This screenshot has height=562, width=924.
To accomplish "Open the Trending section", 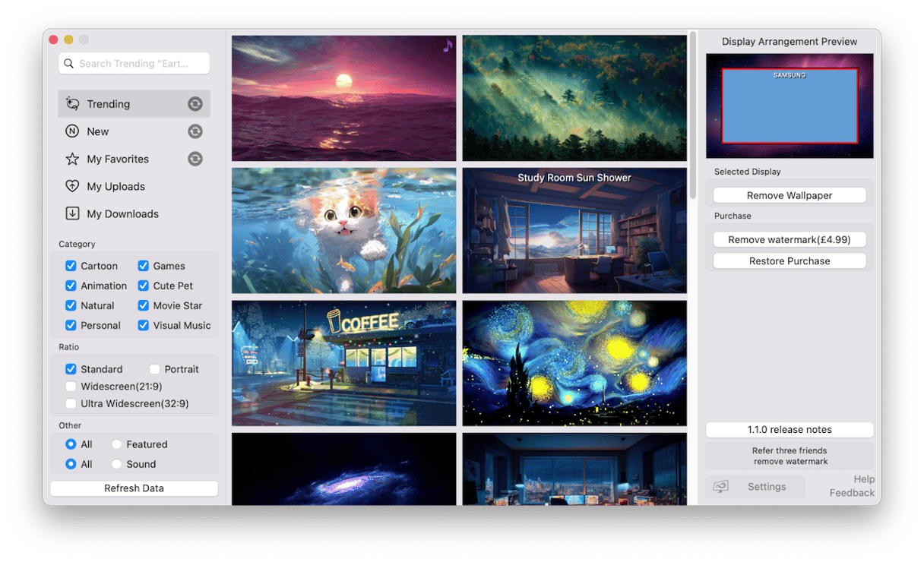I will click(x=134, y=104).
